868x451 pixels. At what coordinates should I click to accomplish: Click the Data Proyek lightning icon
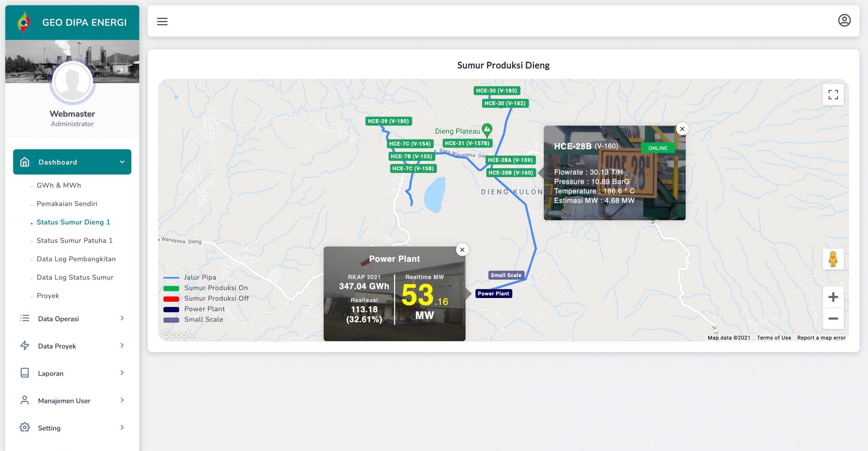click(x=25, y=346)
